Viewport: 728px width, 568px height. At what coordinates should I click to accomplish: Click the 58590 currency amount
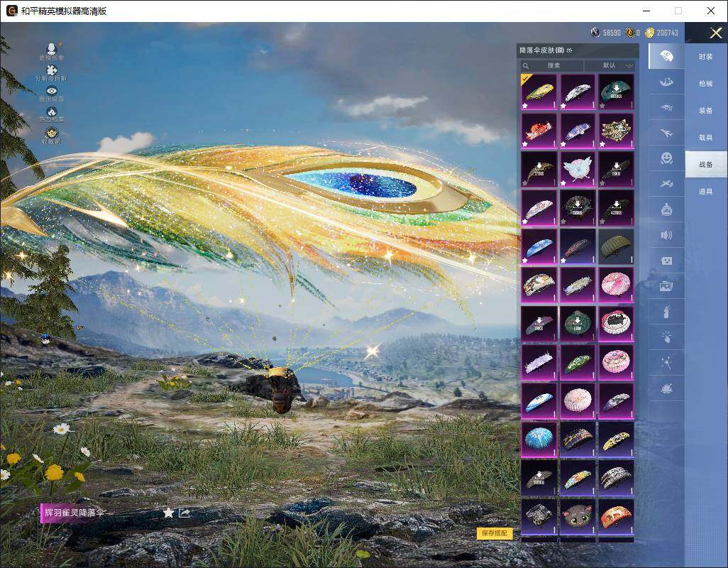[x=612, y=33]
